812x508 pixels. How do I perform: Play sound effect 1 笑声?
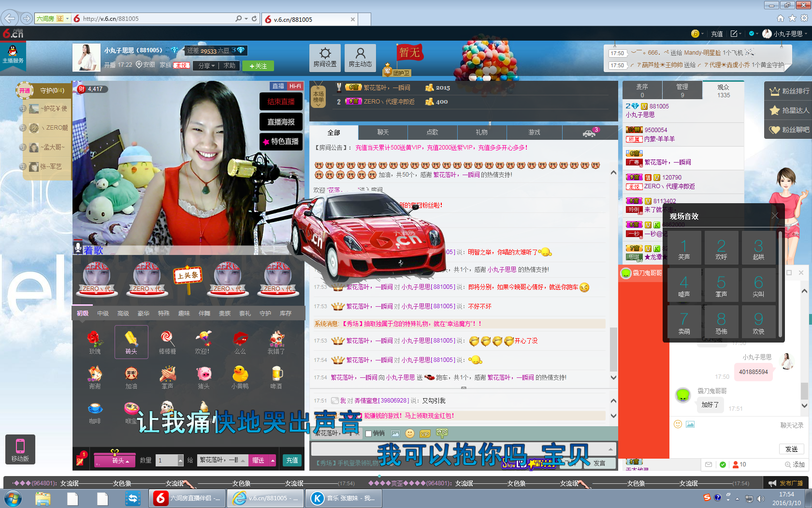click(x=684, y=247)
